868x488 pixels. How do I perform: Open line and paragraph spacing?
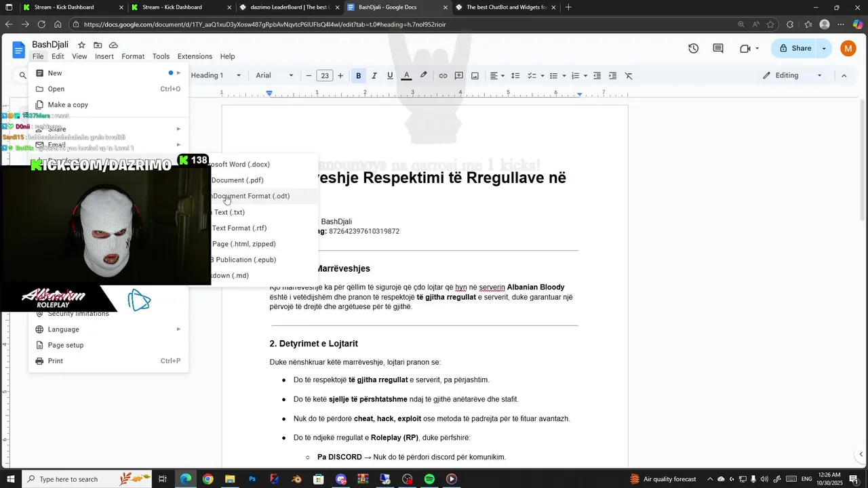click(515, 75)
